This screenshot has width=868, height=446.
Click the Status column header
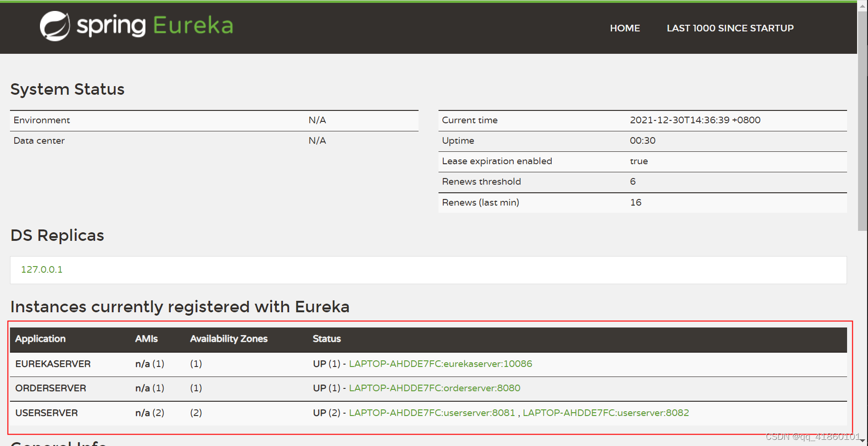[x=327, y=339]
